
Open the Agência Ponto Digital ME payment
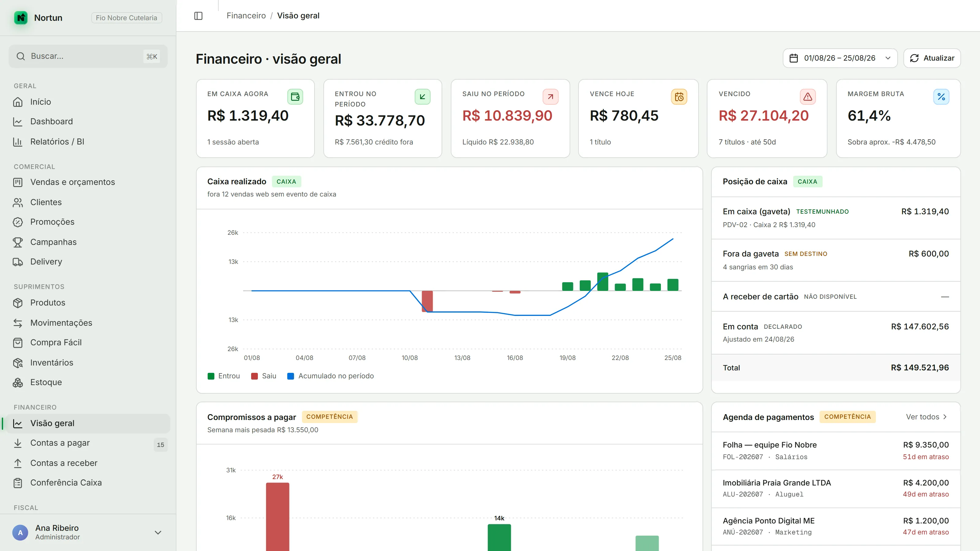tap(835, 527)
